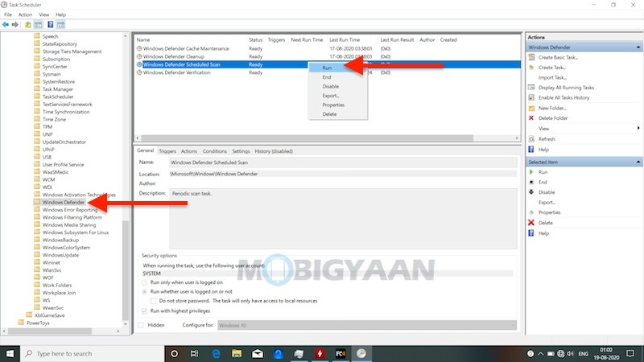Collapse the Selected Item actions section

[638, 162]
